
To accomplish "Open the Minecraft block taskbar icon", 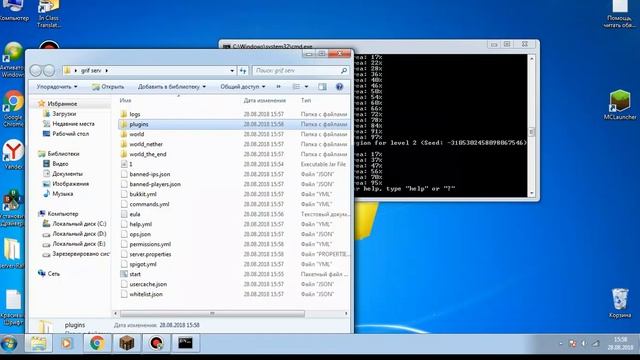I will (x=127, y=343).
